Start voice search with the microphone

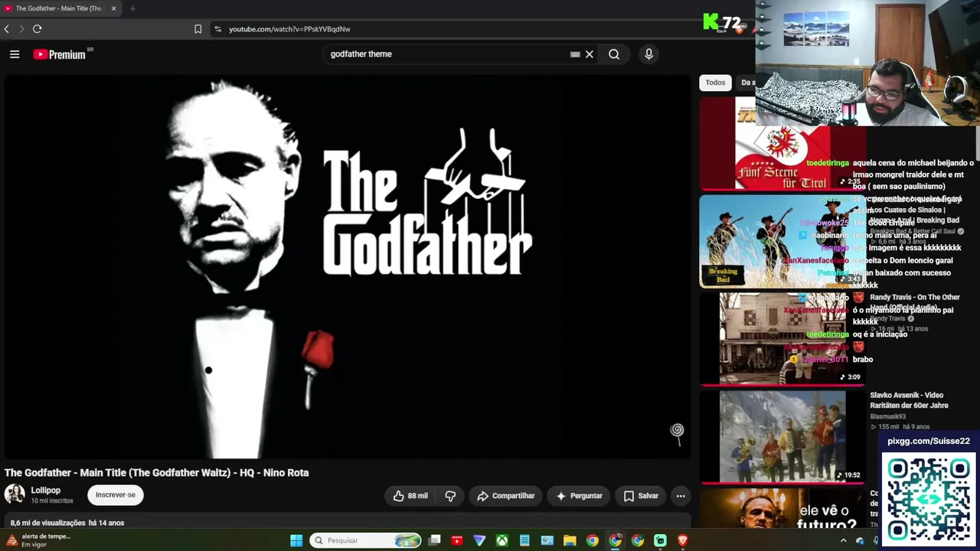click(648, 54)
